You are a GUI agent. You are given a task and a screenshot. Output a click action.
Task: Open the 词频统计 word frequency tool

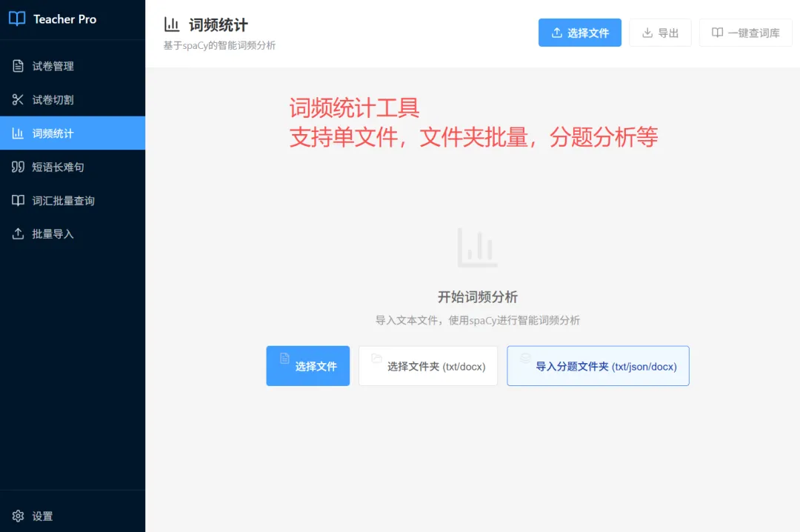pyautogui.click(x=52, y=133)
